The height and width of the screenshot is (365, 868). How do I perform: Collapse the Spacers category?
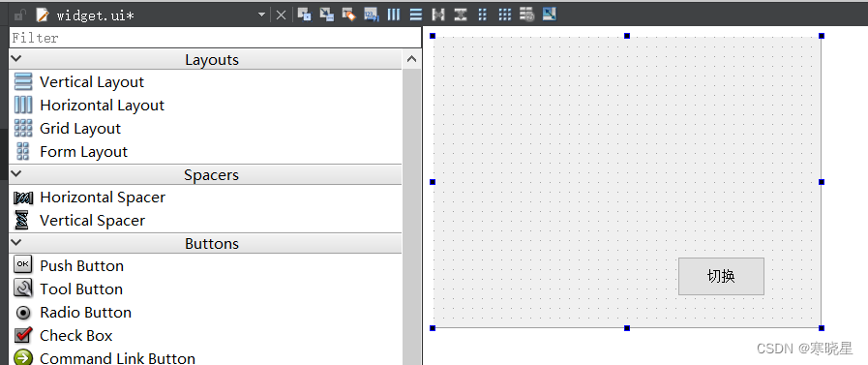tap(16, 174)
